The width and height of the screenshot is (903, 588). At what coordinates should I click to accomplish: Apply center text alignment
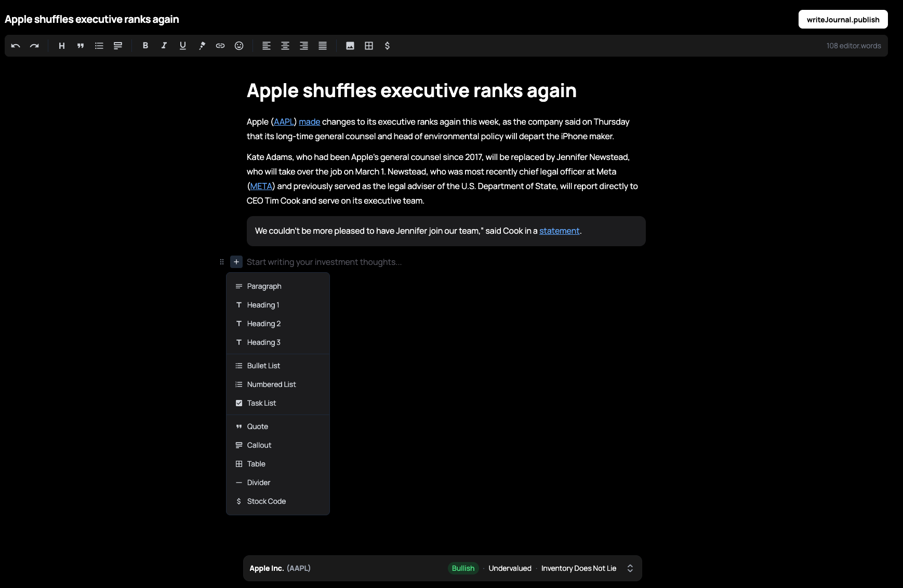point(285,46)
